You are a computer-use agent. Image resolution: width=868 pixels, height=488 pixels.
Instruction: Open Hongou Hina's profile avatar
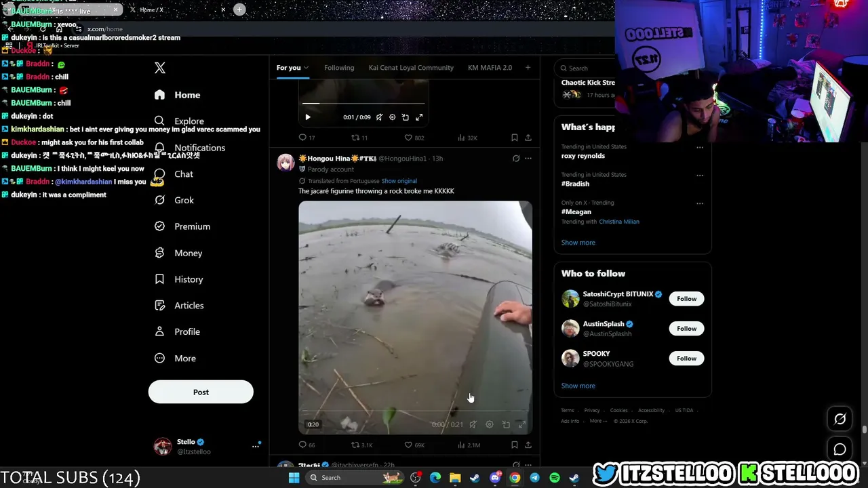tap(285, 163)
